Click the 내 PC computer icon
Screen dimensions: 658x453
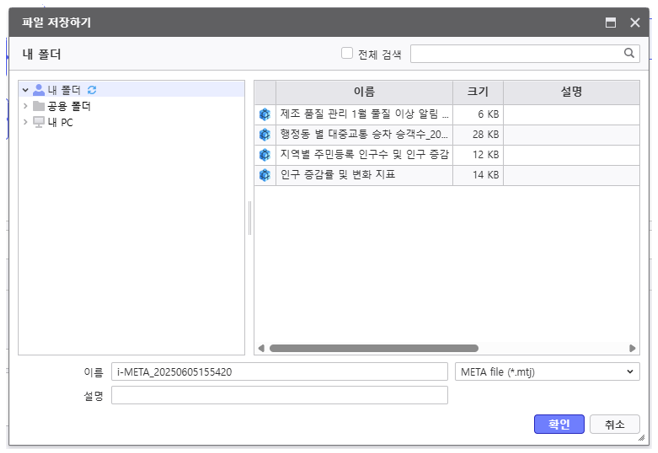[39, 122]
